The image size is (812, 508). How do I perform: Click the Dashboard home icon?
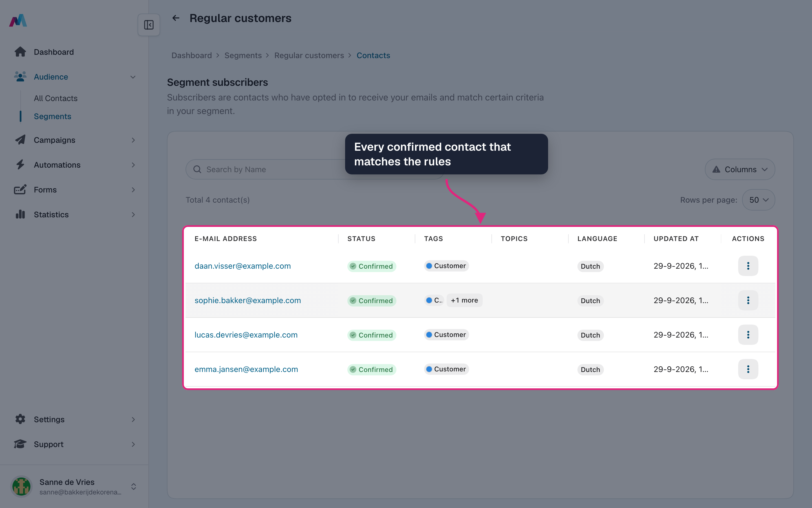(20, 52)
